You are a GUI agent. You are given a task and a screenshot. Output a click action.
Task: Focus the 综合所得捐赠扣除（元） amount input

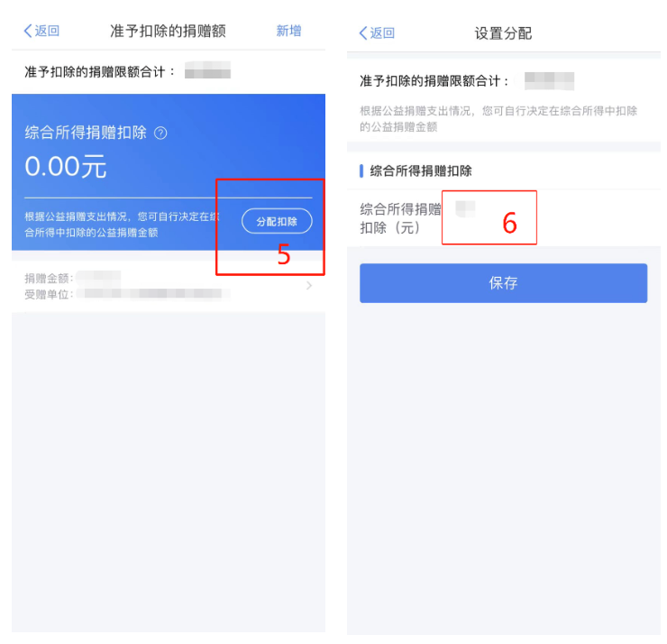pyautogui.click(x=489, y=217)
